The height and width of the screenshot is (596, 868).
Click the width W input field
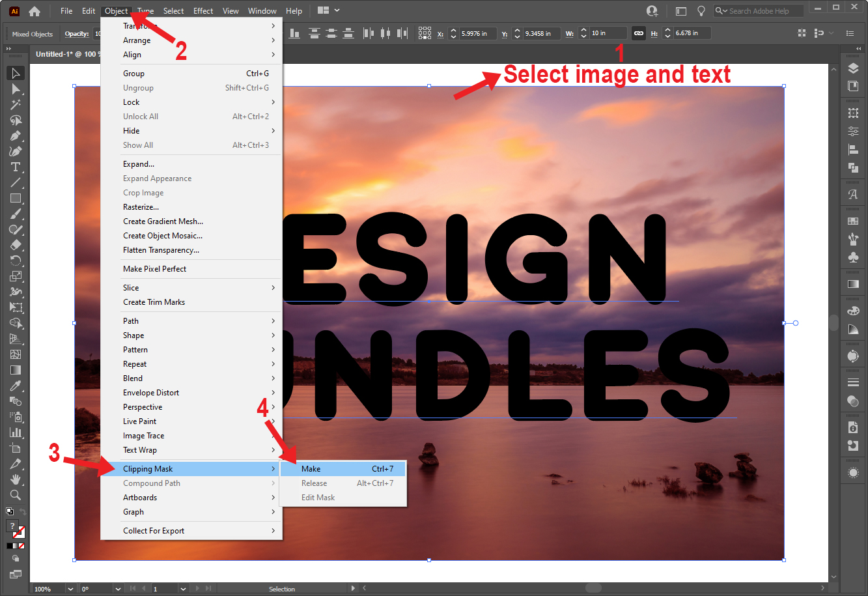608,33
